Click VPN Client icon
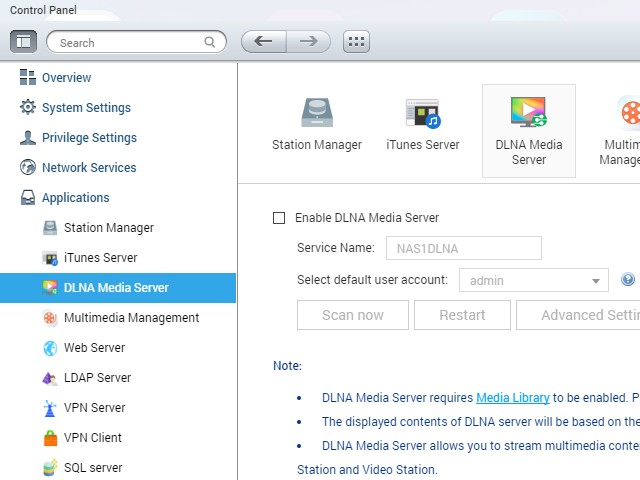The height and width of the screenshot is (480, 640). 50,438
